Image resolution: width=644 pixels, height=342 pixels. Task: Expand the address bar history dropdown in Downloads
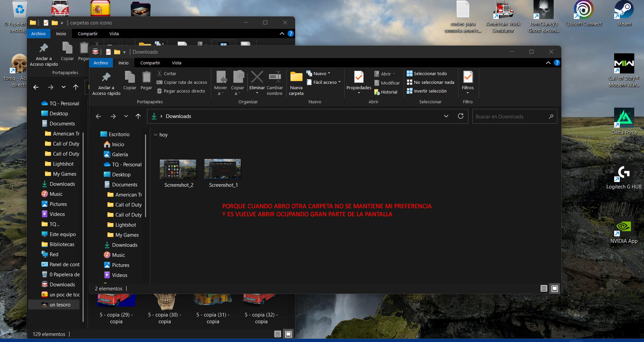point(446,116)
